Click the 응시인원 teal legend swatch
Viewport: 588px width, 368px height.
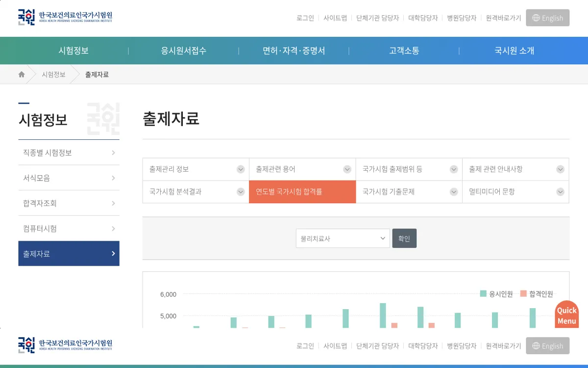(x=483, y=293)
